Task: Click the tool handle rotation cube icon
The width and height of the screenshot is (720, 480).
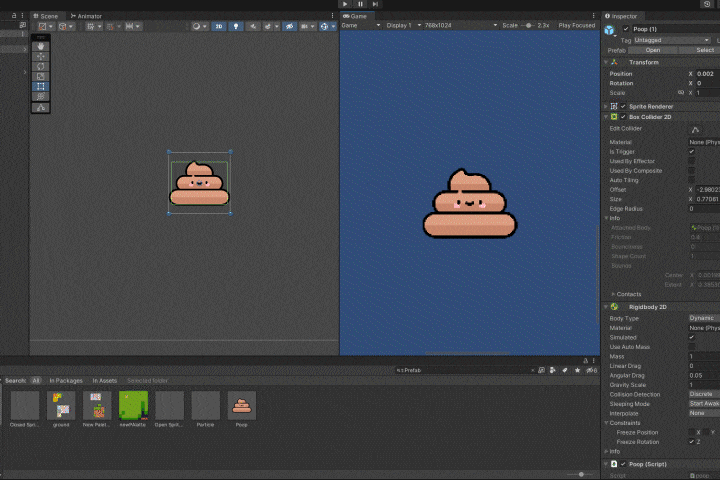Action: pyautogui.click(x=62, y=27)
